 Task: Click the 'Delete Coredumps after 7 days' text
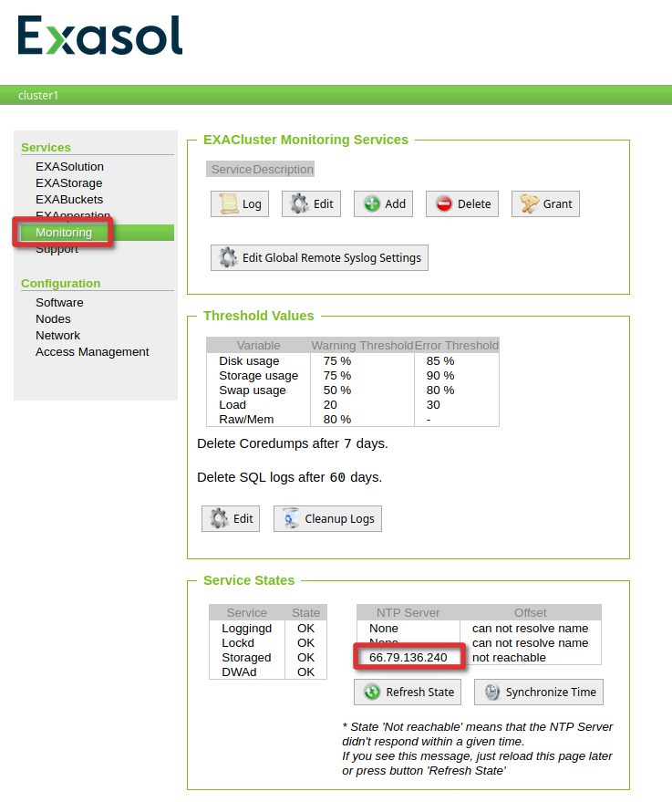[x=293, y=443]
